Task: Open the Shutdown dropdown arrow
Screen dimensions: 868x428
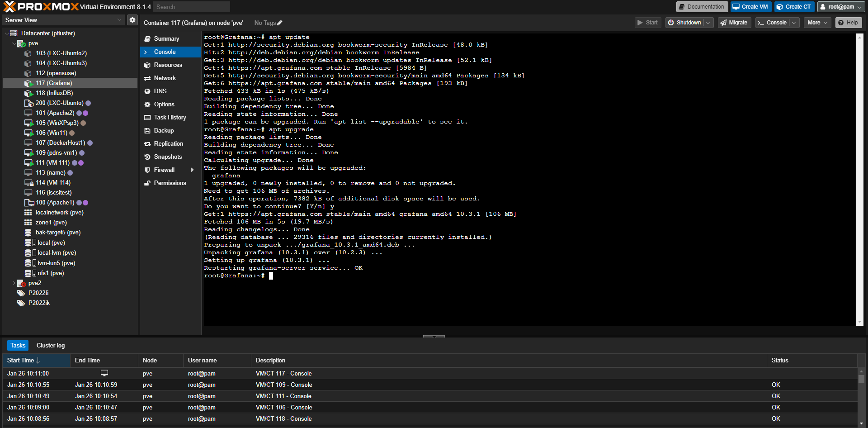Action: tap(708, 23)
